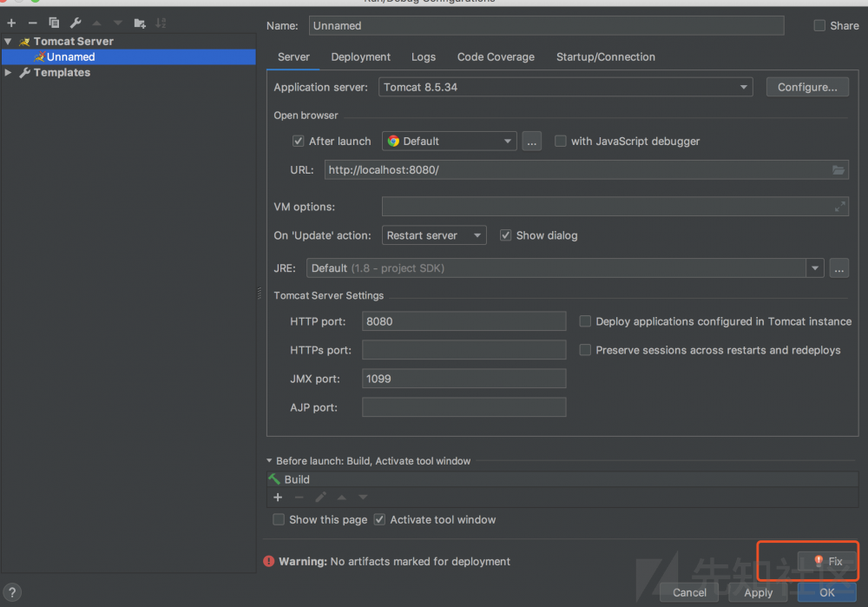Toggle After launch checkbox

(x=299, y=141)
